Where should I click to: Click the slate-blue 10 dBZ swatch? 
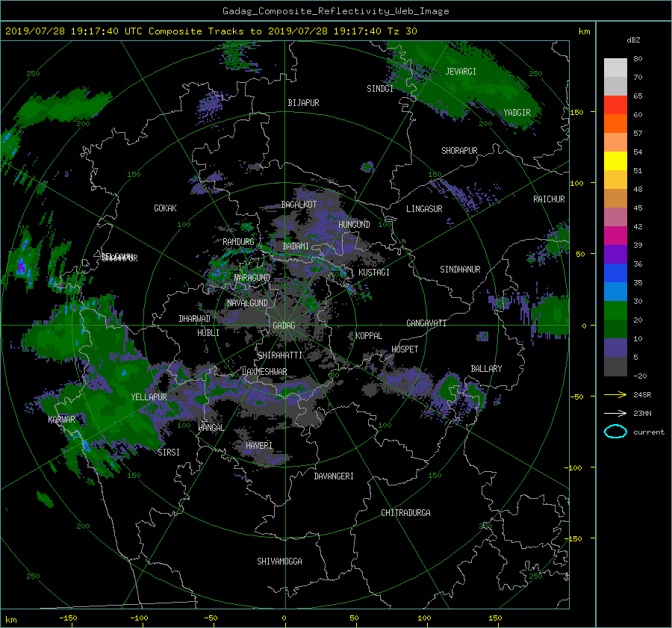pos(615,347)
